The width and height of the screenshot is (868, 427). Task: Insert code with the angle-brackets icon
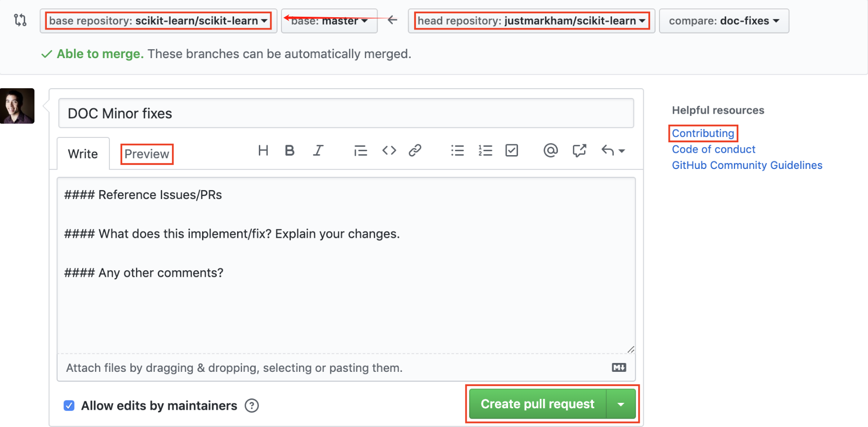[x=389, y=150]
